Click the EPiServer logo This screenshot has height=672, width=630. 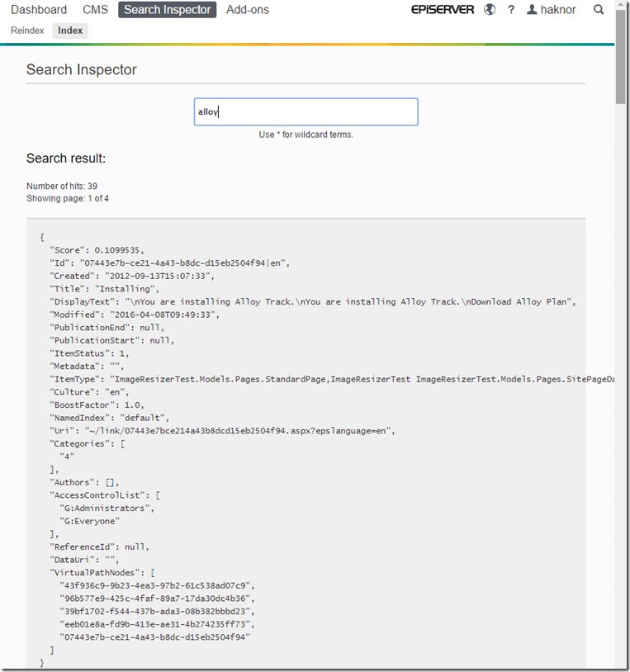[x=444, y=10]
